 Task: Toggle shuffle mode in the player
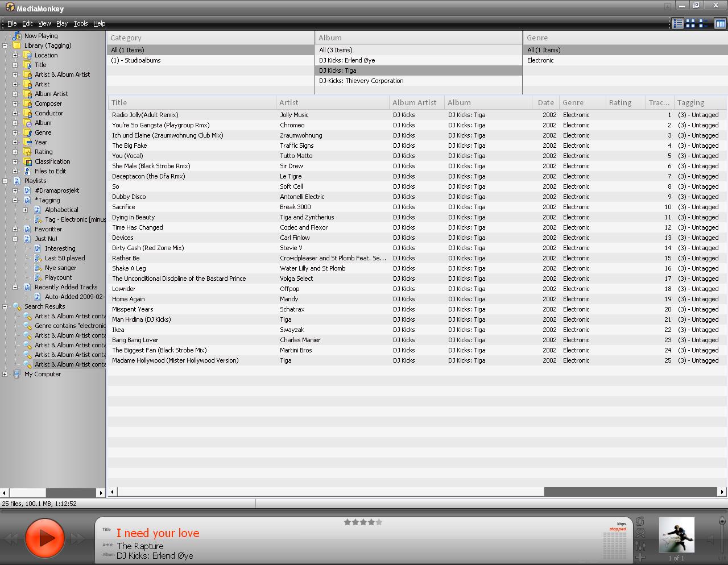640,533
